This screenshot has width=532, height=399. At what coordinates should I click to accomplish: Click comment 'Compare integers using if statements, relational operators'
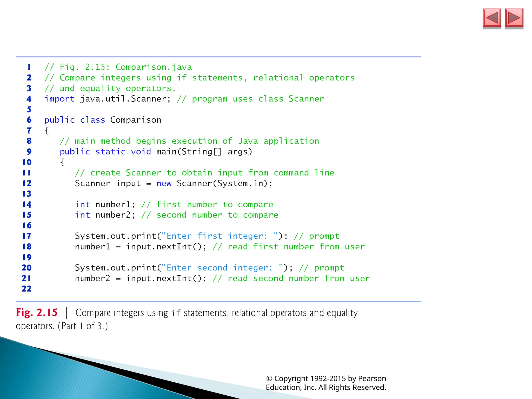(199, 78)
